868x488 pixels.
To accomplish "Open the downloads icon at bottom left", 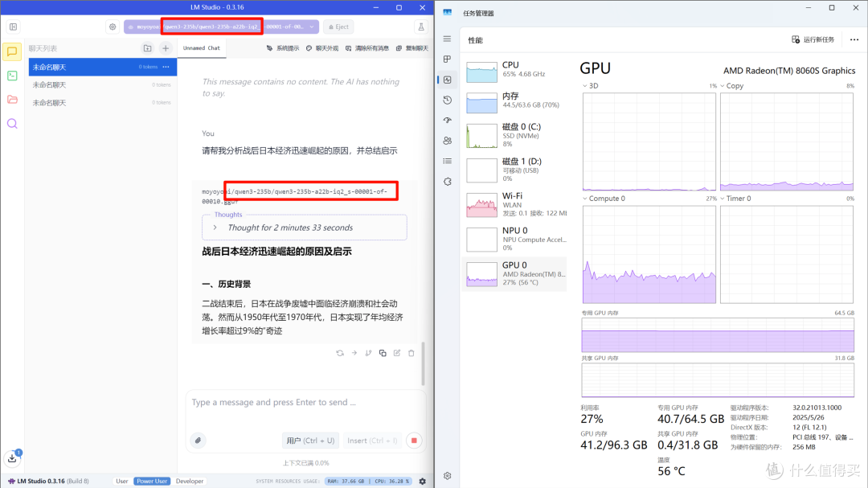I will [12, 457].
